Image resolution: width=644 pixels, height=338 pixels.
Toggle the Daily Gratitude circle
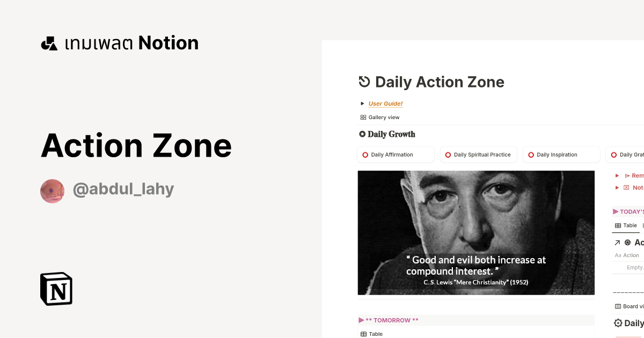coord(613,155)
